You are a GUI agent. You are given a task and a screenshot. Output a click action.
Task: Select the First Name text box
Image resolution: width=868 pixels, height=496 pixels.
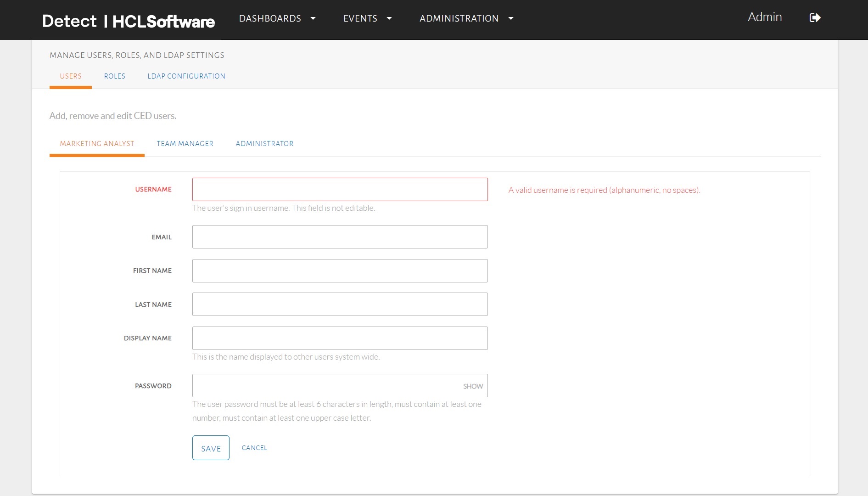(x=340, y=271)
